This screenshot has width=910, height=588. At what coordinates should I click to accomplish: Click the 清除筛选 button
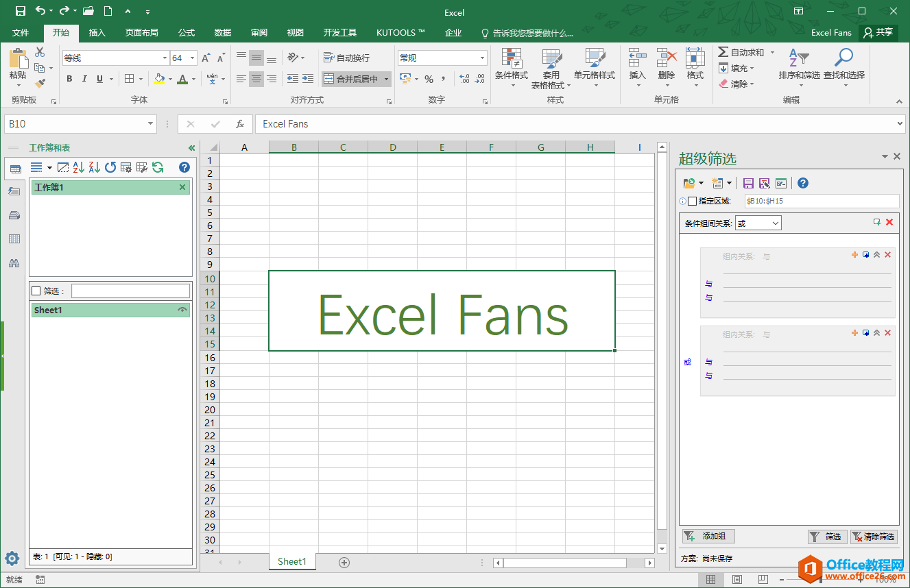pos(874,537)
